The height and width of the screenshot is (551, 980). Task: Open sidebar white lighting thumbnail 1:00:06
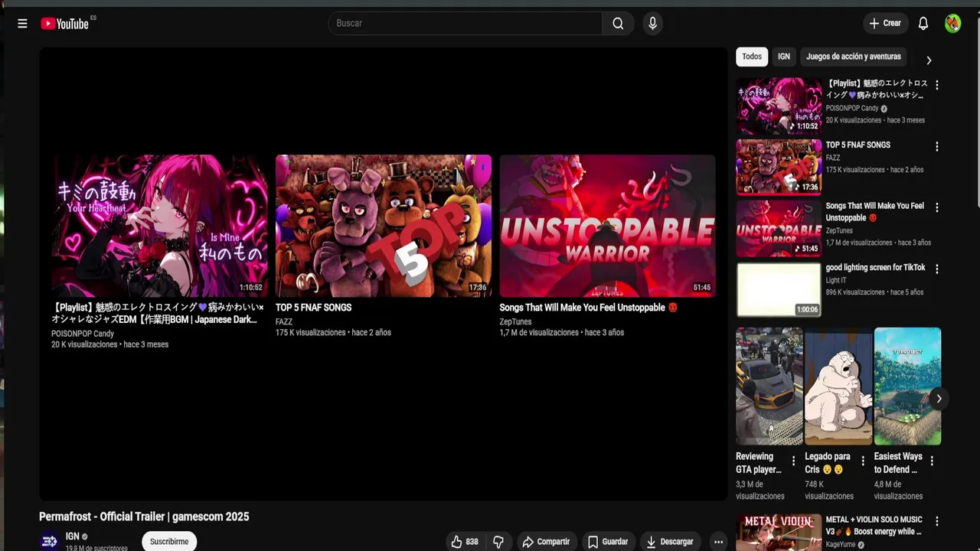[x=779, y=289]
